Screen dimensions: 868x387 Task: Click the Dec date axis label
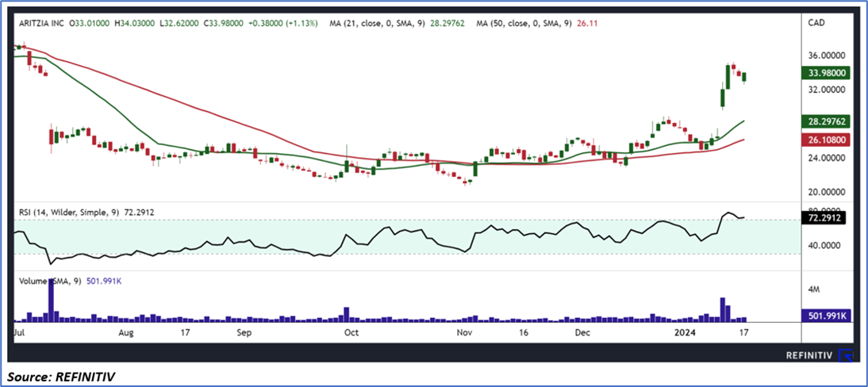point(582,333)
